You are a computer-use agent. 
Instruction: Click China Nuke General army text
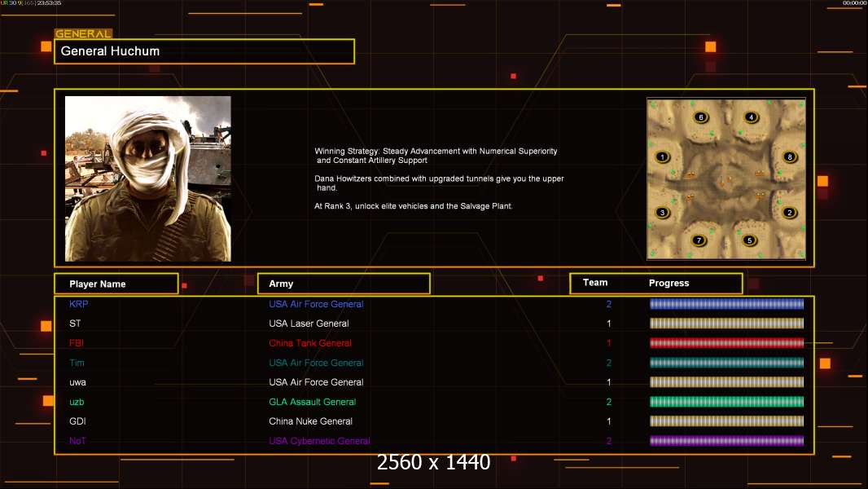point(310,421)
